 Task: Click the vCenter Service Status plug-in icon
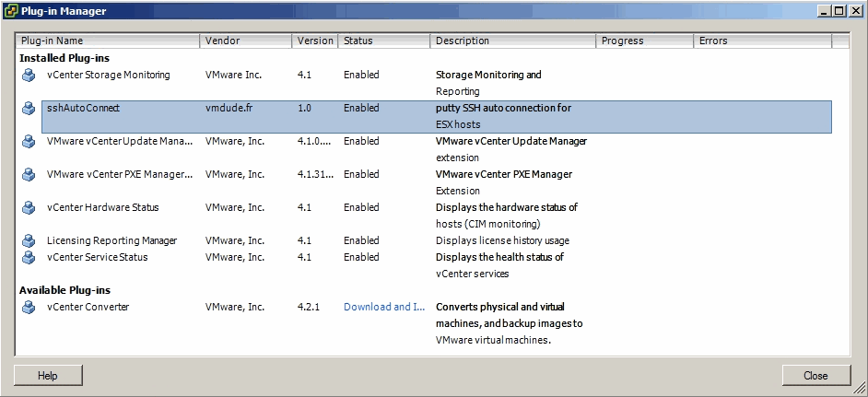[x=29, y=258]
